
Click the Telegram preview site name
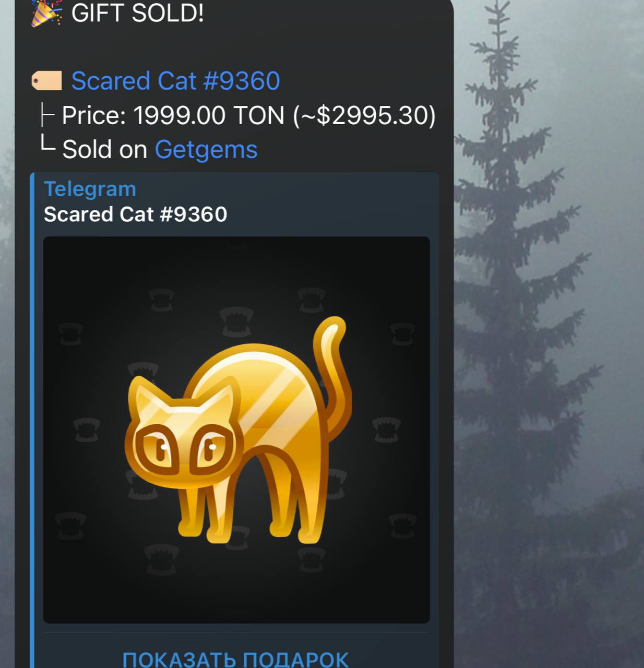tap(90, 189)
